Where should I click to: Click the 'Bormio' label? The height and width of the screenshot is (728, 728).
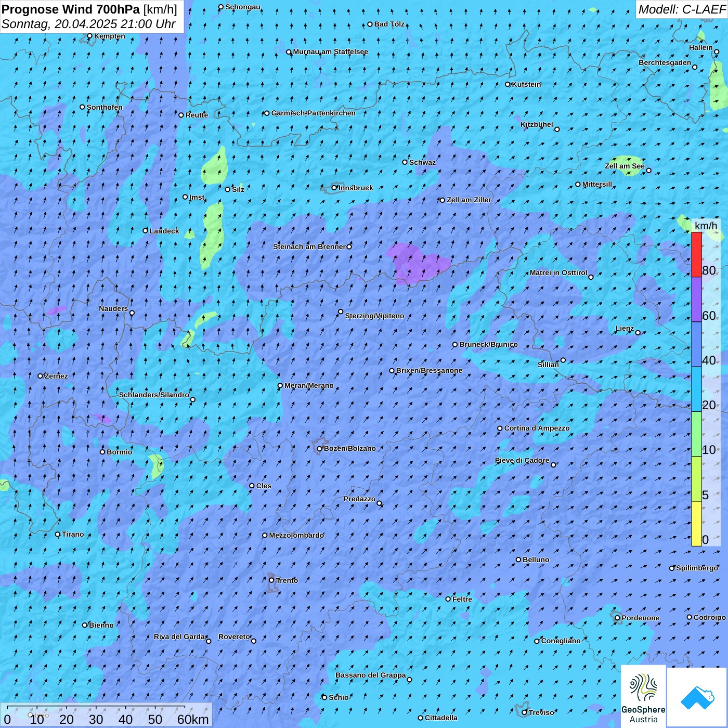coord(119,452)
